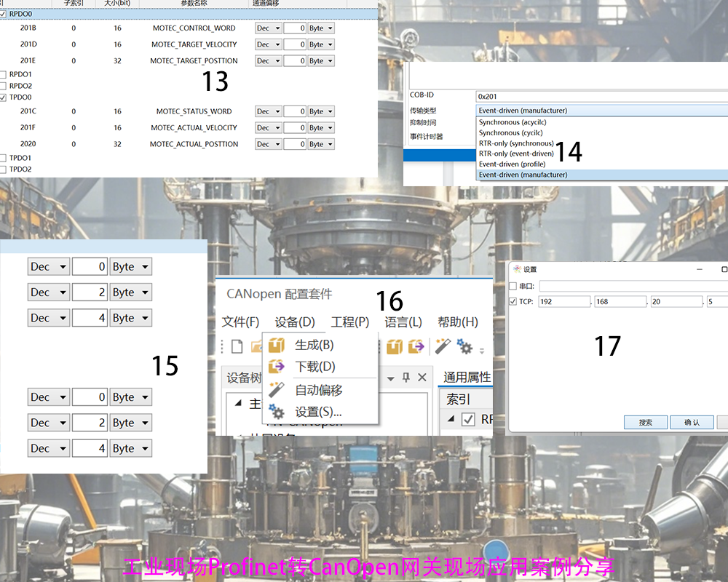Viewport: 728px width, 582px height.
Task: Toggle the RP checkbox under 索引
Action: pyautogui.click(x=468, y=419)
